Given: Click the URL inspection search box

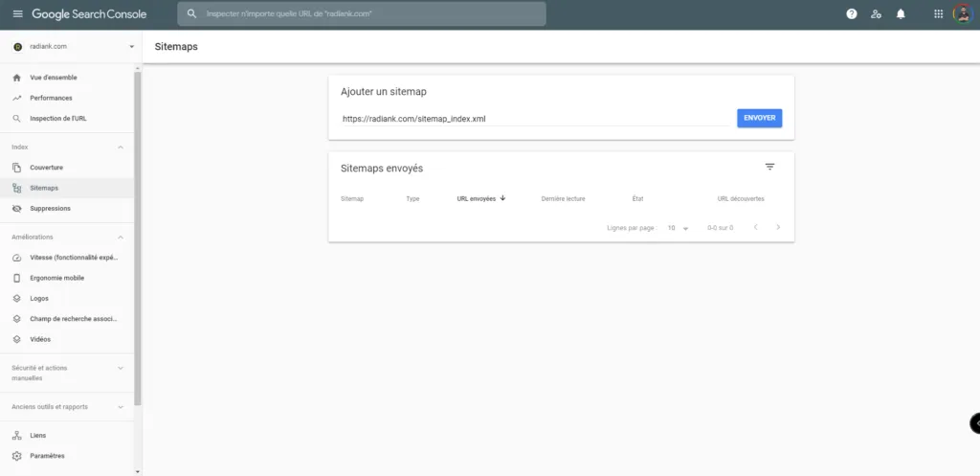Looking at the screenshot, I should (362, 13).
